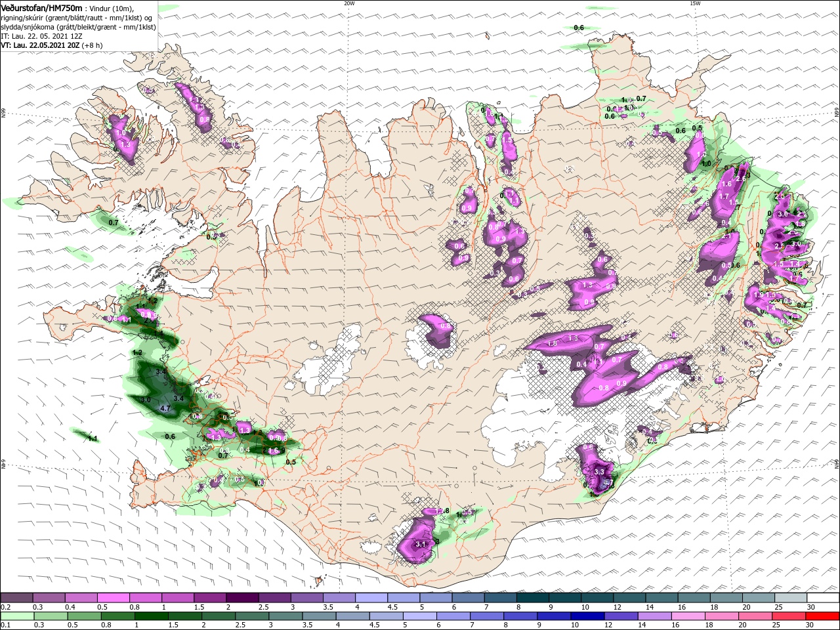Click the '20W' longitude label
Image resolution: width=840 pixels, height=630 pixels.
(x=350, y=3)
